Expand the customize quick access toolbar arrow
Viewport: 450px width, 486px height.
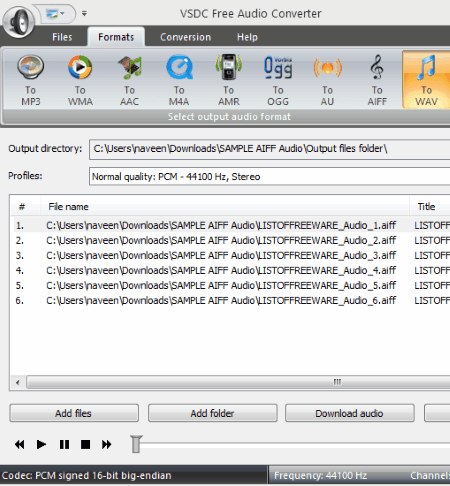pos(84,14)
